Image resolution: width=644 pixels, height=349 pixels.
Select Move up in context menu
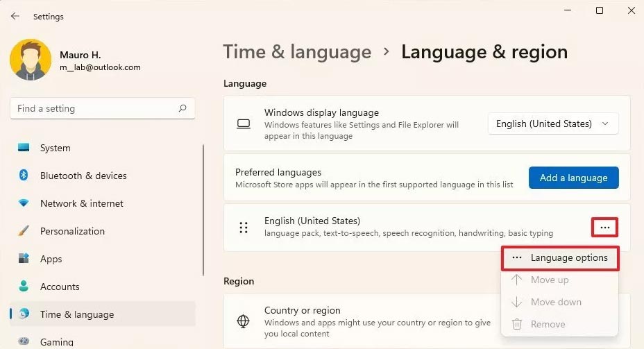(x=560, y=280)
